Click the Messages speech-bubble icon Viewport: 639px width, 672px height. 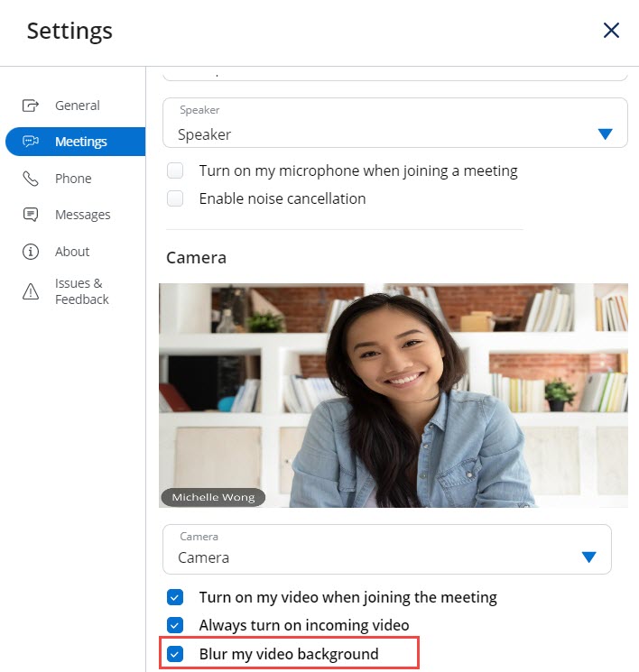tap(31, 215)
